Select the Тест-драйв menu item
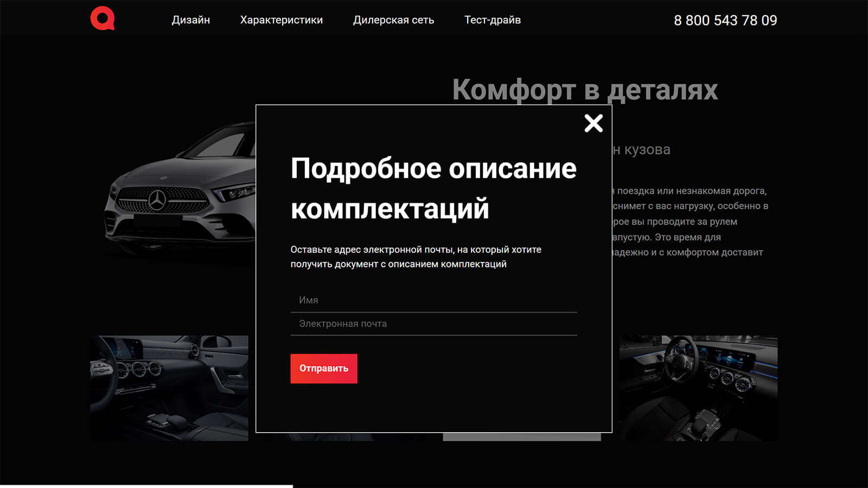This screenshot has height=488, width=868. [493, 20]
